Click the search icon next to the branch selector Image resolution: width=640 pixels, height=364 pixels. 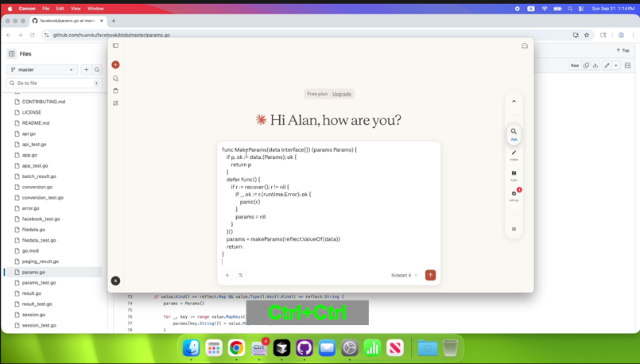tap(97, 70)
